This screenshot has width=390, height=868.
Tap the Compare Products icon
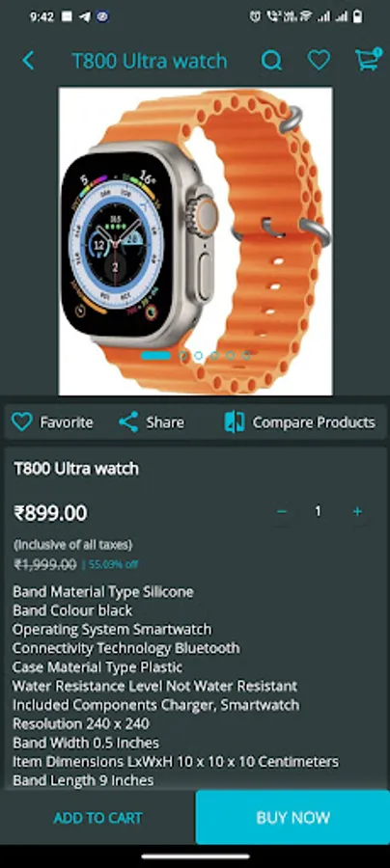235,422
